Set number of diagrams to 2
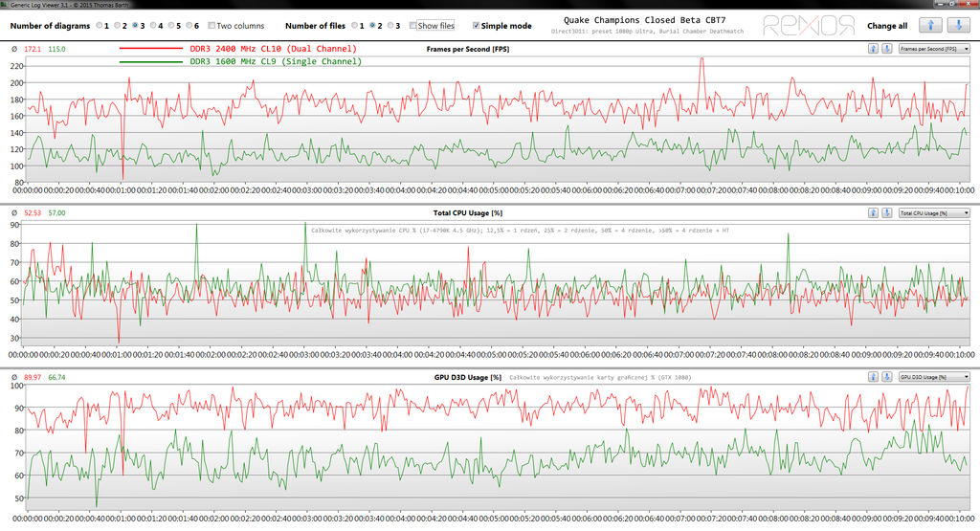This screenshot has height=531, width=980. pos(117,26)
